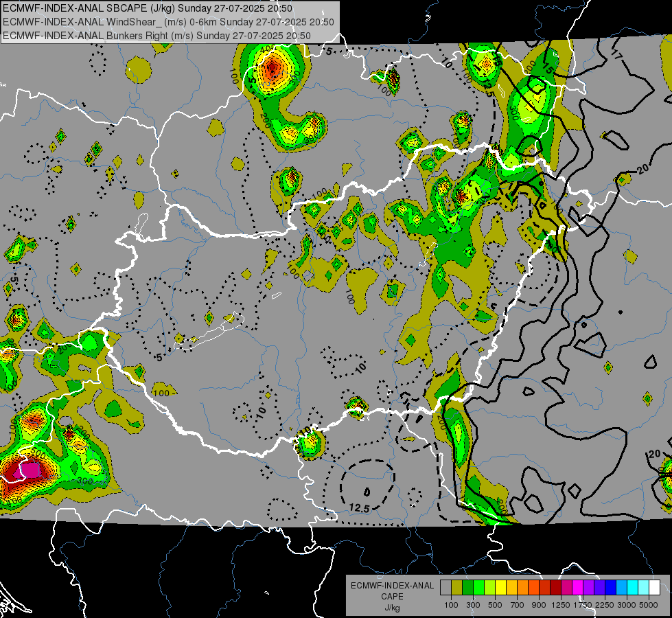Click the CAPE label in the legend
The width and height of the screenshot is (672, 618).
pos(392,597)
